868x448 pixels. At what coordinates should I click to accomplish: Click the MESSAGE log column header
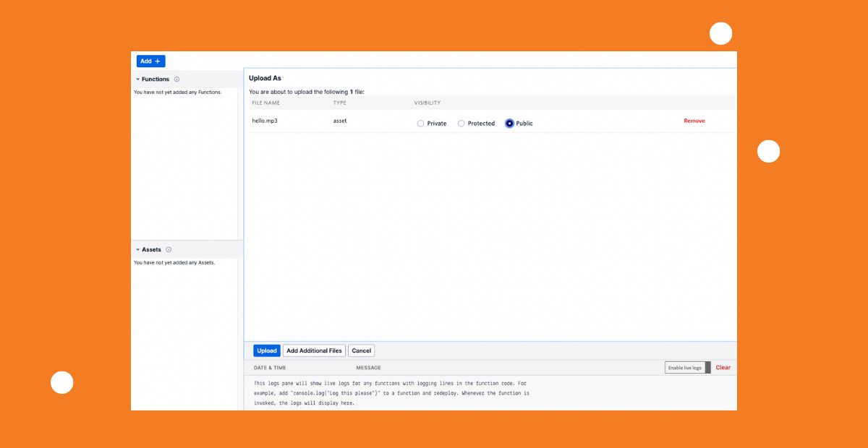(x=368, y=368)
